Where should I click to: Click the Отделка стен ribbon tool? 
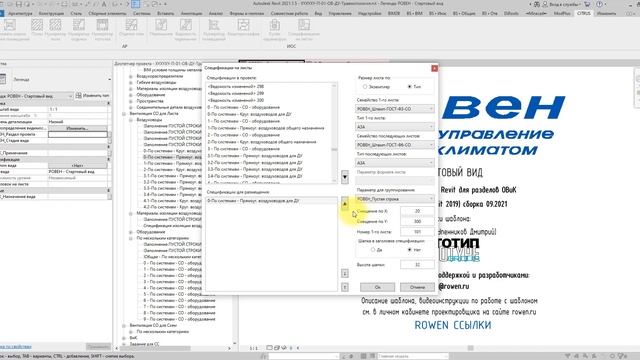(x=131, y=28)
